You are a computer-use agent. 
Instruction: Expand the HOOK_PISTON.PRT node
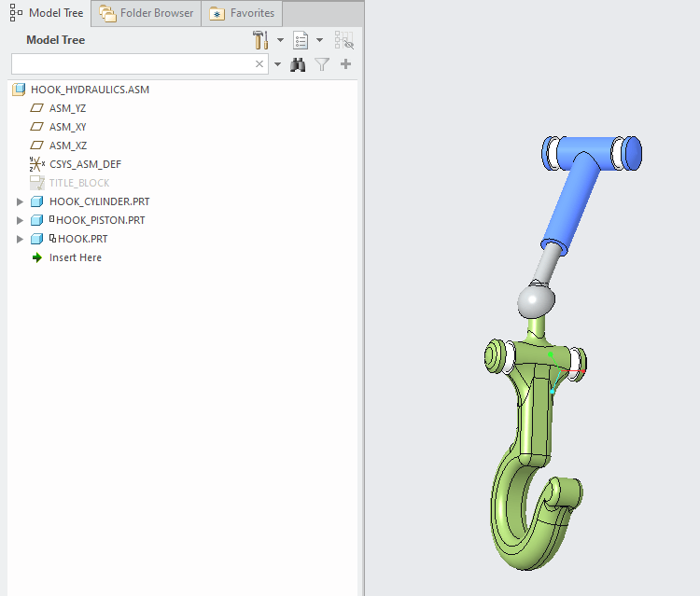[20, 220]
